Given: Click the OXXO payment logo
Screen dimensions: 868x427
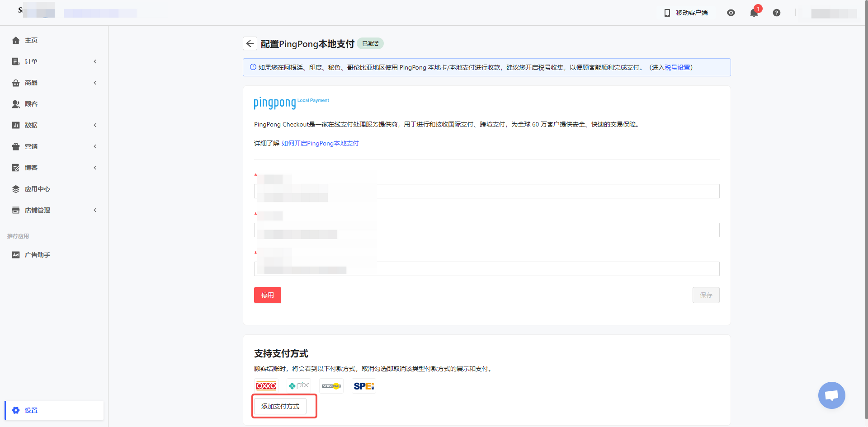Looking at the screenshot, I should [x=266, y=386].
